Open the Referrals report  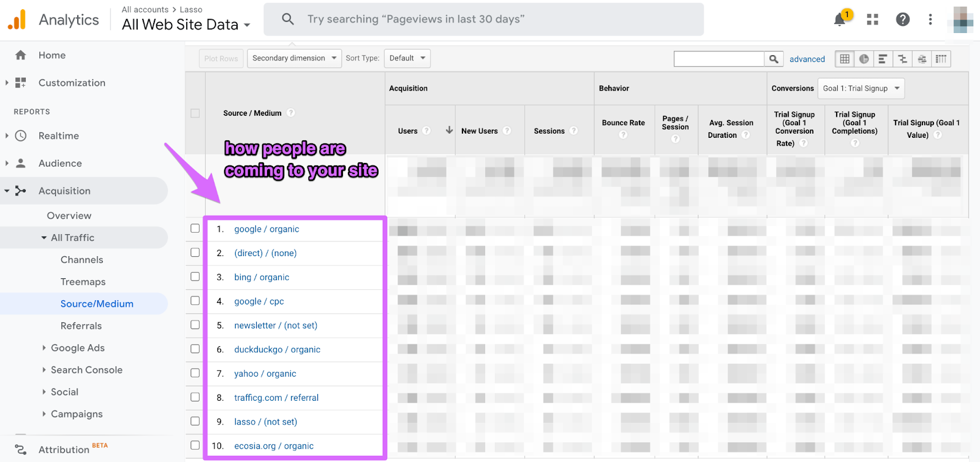pos(81,326)
